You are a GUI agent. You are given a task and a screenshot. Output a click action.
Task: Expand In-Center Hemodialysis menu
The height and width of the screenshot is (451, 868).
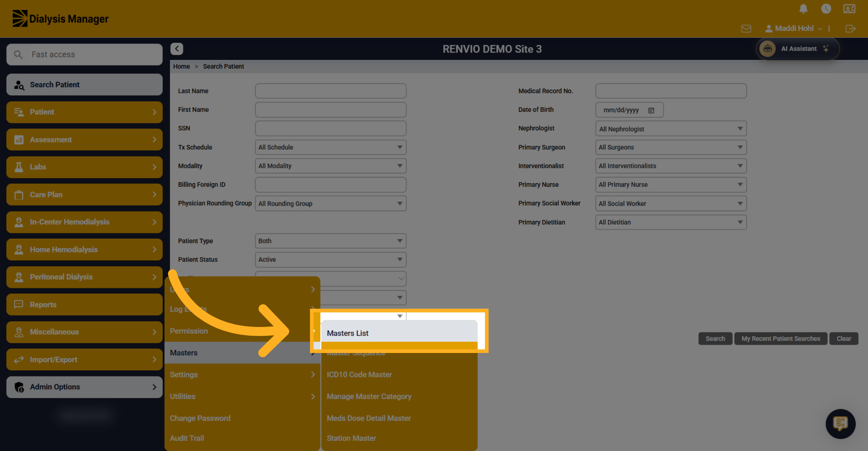click(84, 222)
